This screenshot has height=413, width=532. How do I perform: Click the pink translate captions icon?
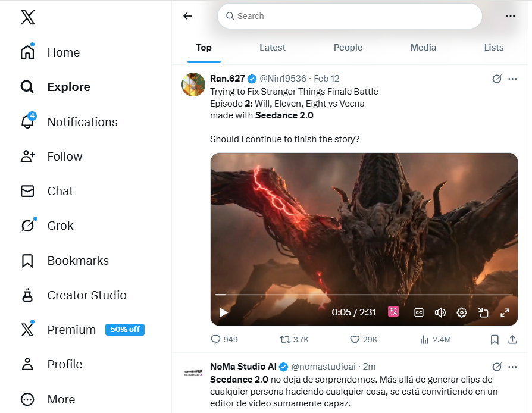tap(393, 311)
